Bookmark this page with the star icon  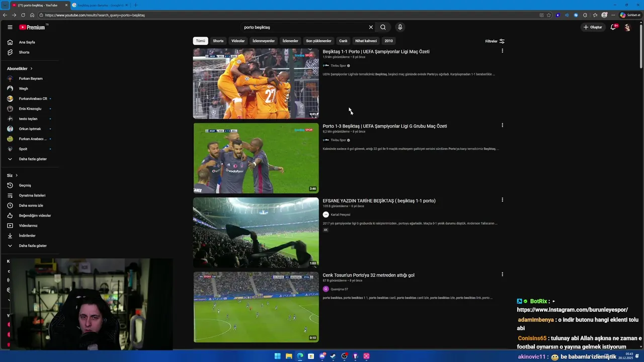(x=549, y=15)
